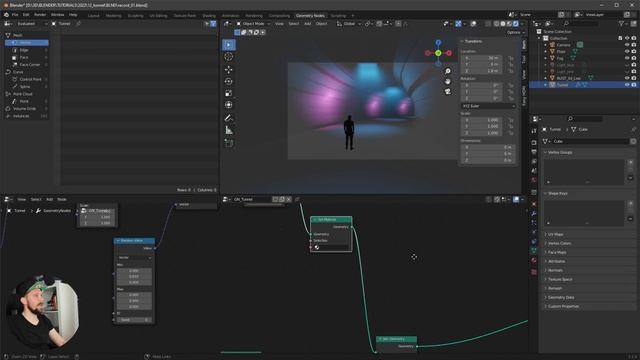This screenshot has height=360, width=640.
Task: Hide the Floor object via its eye icon
Action: 627,51
